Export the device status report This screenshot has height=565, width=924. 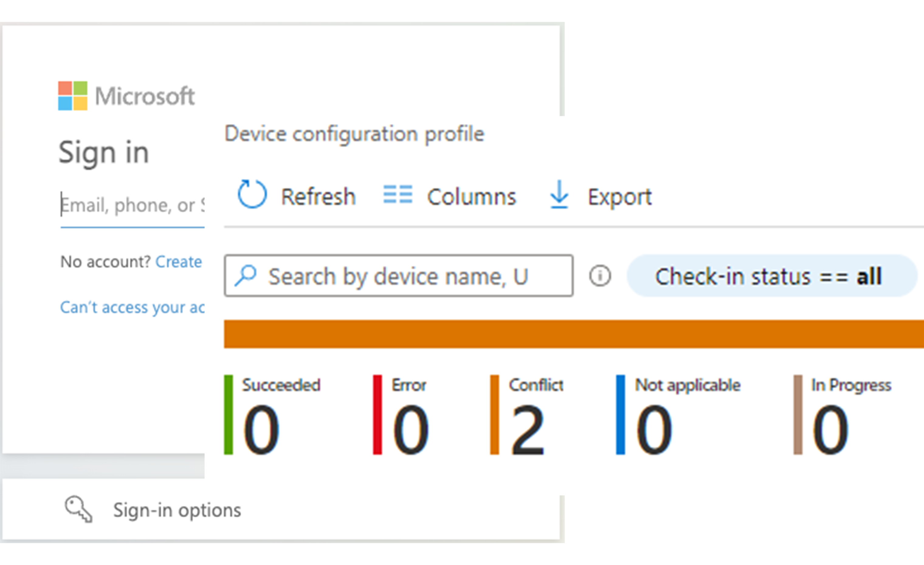[601, 196]
